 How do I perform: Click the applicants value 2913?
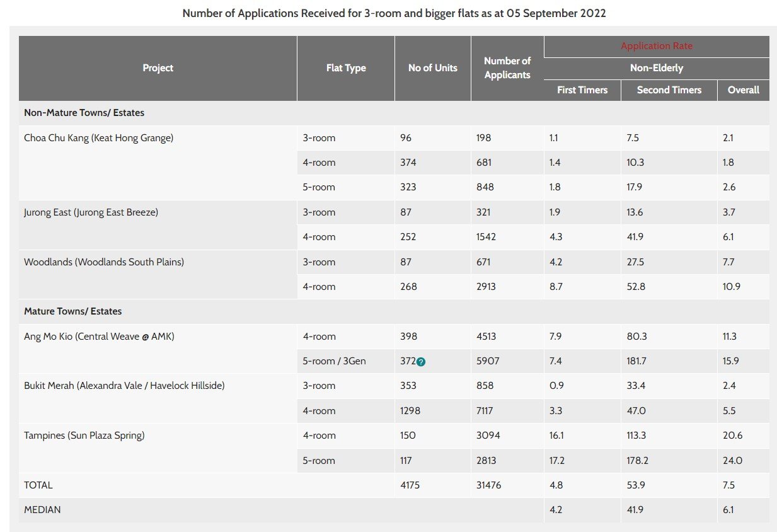click(486, 287)
